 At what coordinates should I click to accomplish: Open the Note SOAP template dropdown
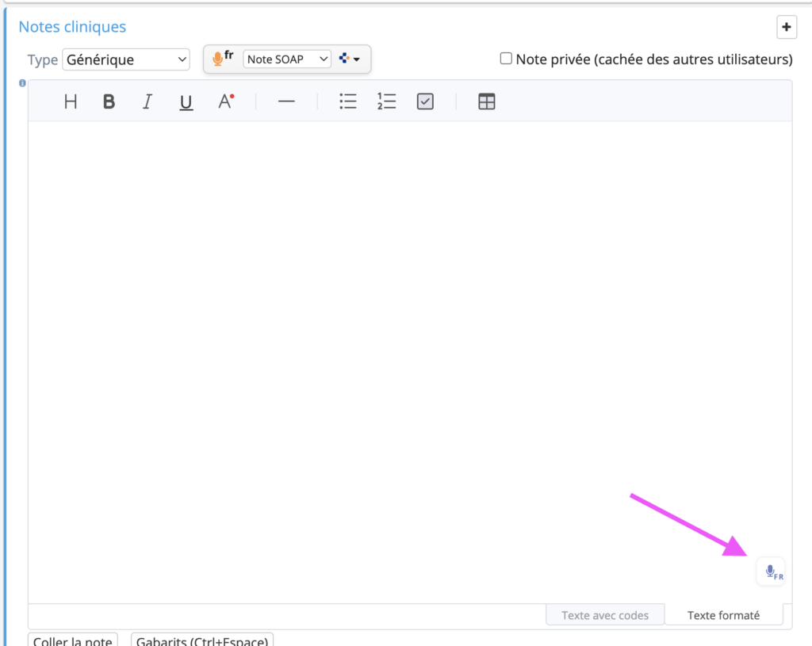[x=287, y=59]
